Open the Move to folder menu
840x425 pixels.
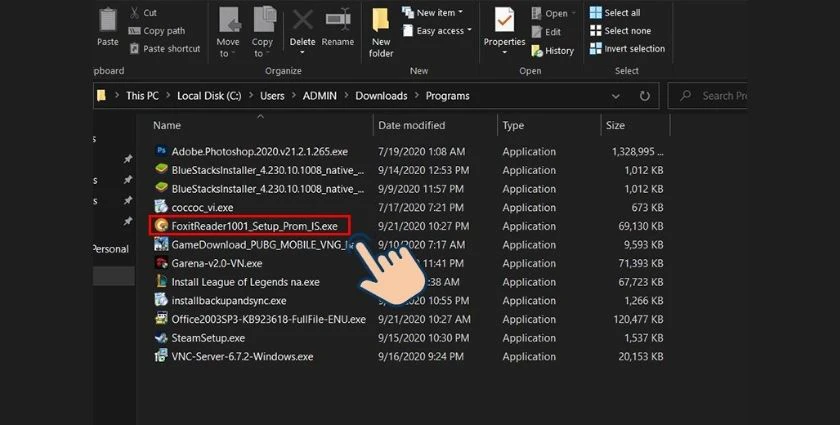pos(228,33)
